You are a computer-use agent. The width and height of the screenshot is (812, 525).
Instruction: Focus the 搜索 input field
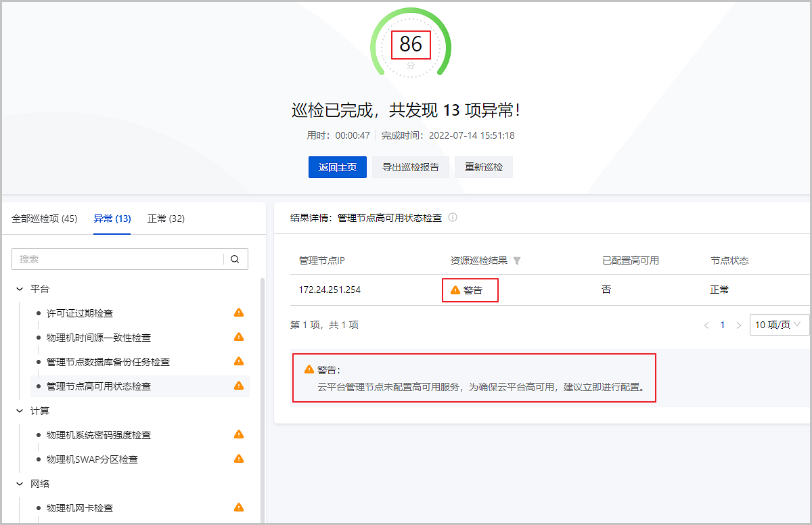[118, 259]
